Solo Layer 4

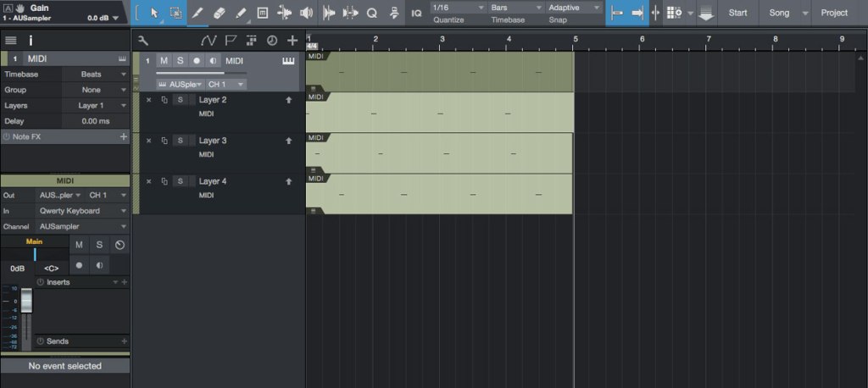[x=180, y=181]
